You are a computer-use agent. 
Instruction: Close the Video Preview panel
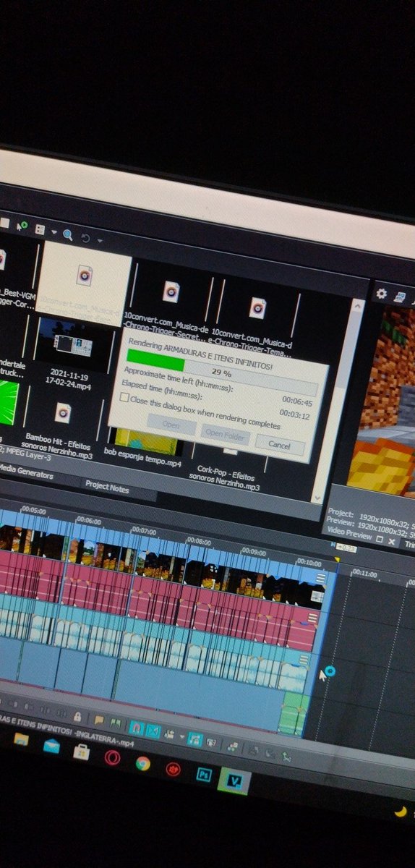[391, 540]
